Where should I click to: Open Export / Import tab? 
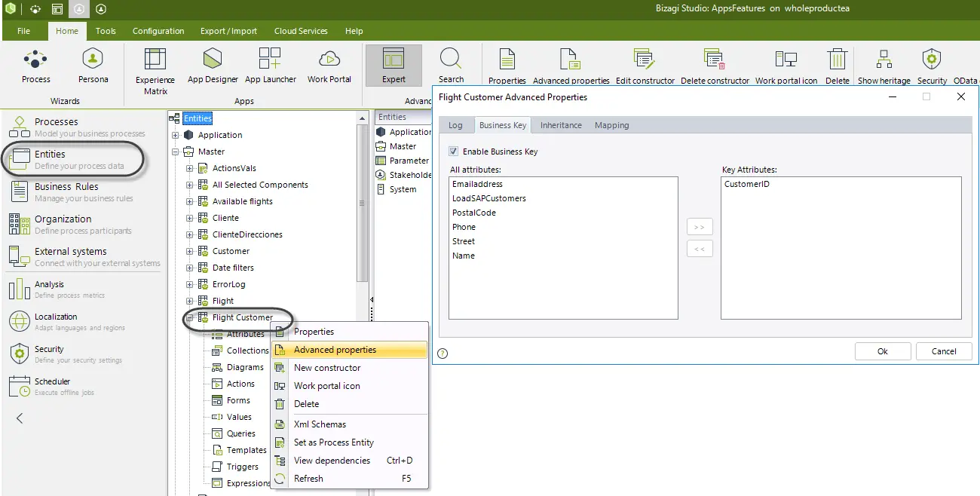(x=228, y=31)
